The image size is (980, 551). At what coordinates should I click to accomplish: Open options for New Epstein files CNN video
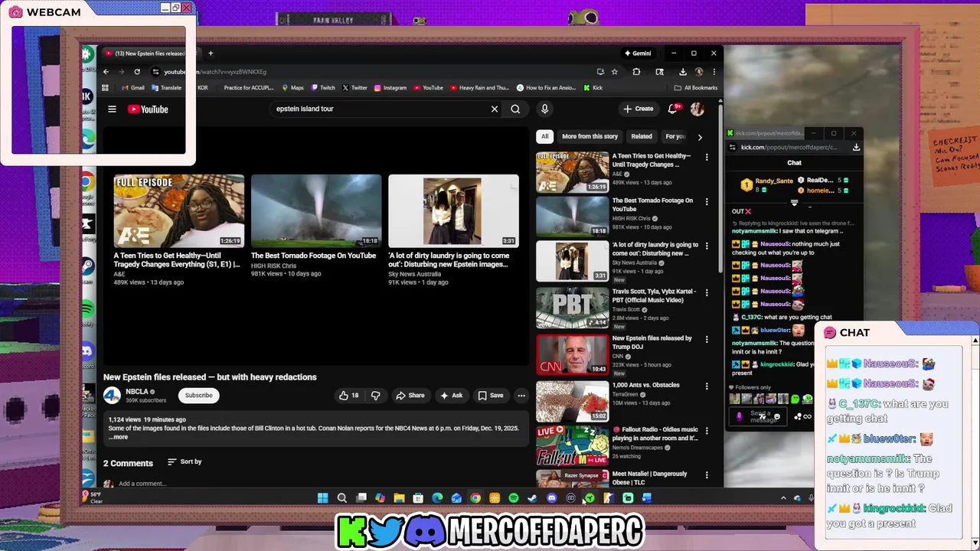[707, 340]
